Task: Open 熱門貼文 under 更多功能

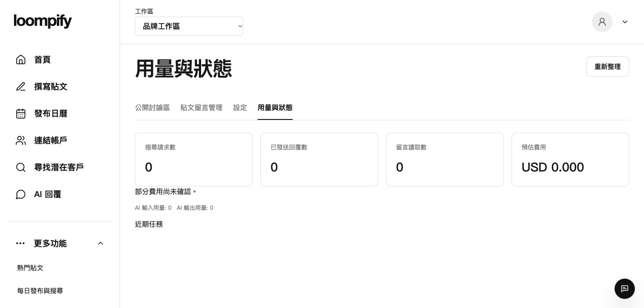Action: pos(30,268)
